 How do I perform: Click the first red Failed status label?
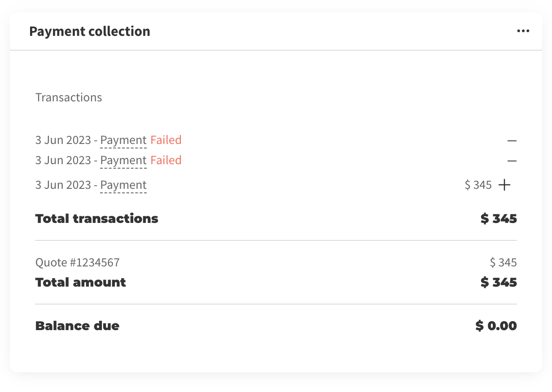(166, 140)
